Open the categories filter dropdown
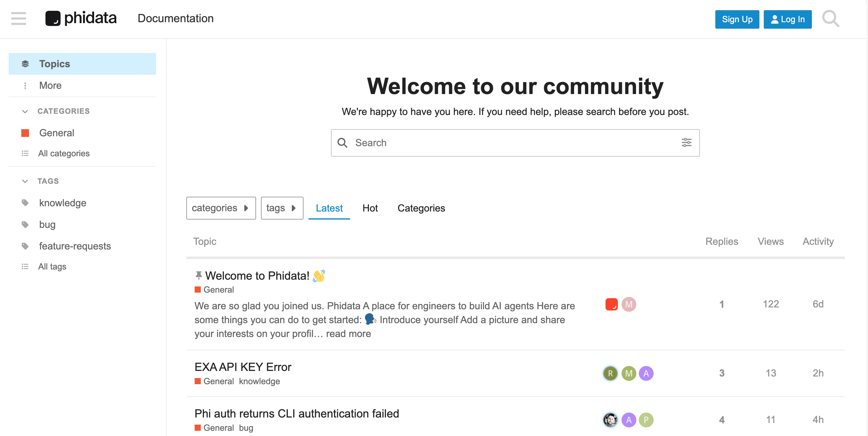This screenshot has width=868, height=436. click(221, 208)
